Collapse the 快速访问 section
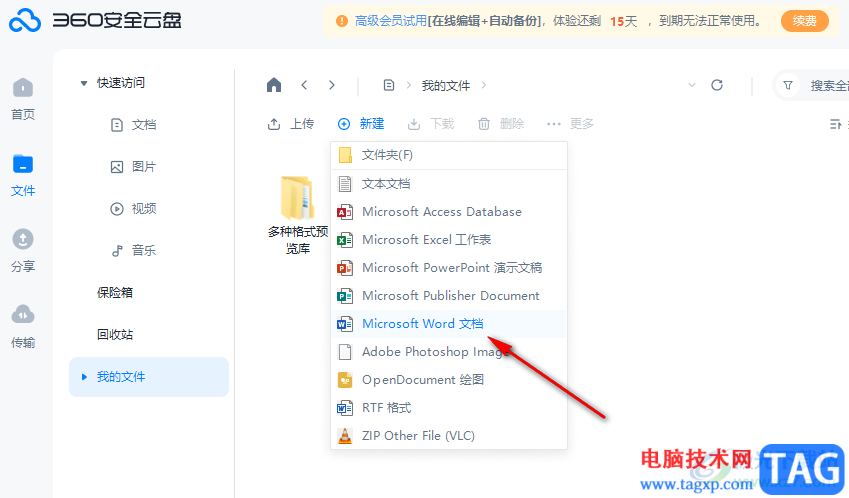849x498 pixels. [x=83, y=83]
